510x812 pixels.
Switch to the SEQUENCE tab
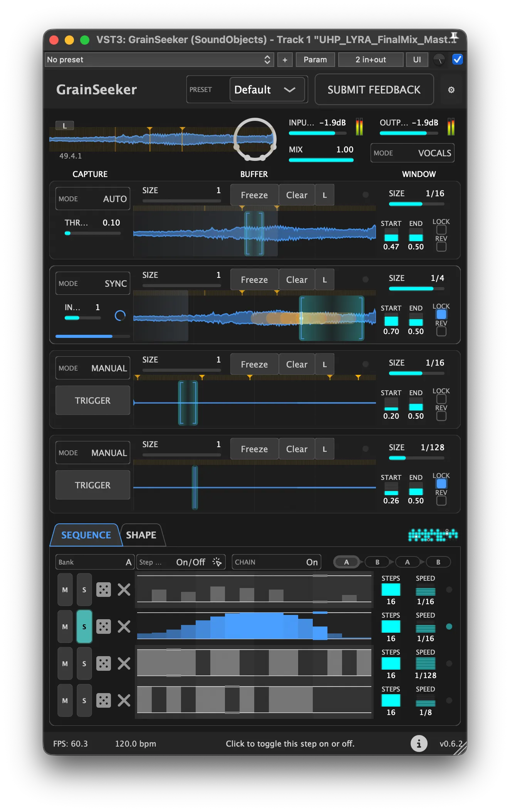point(86,535)
